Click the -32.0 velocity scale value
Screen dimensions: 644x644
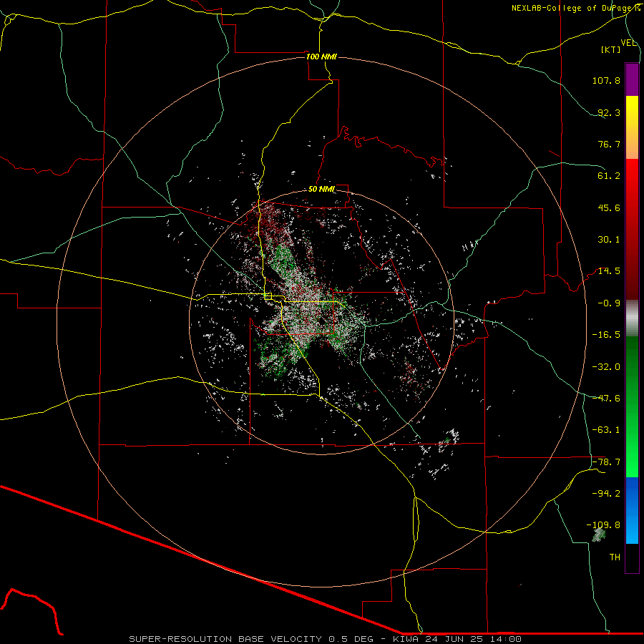[606, 367]
